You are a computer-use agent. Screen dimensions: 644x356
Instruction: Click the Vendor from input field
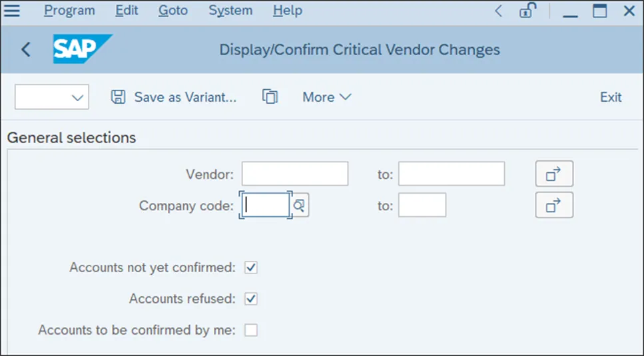click(x=295, y=174)
